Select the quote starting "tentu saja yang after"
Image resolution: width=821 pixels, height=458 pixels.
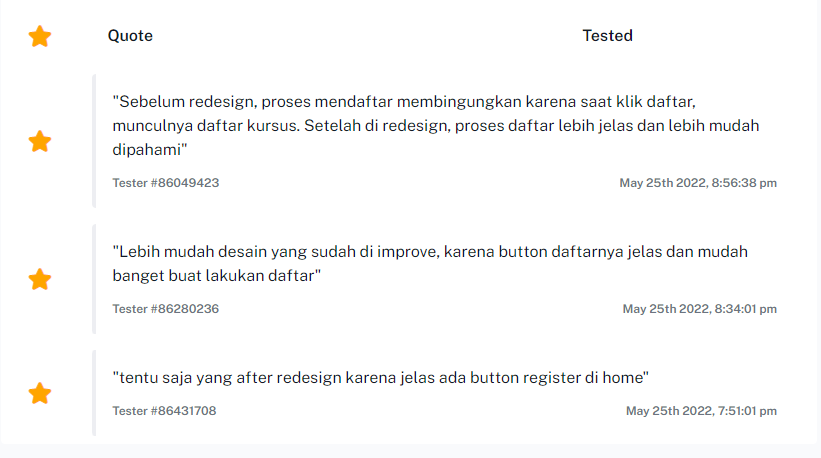pos(381,377)
